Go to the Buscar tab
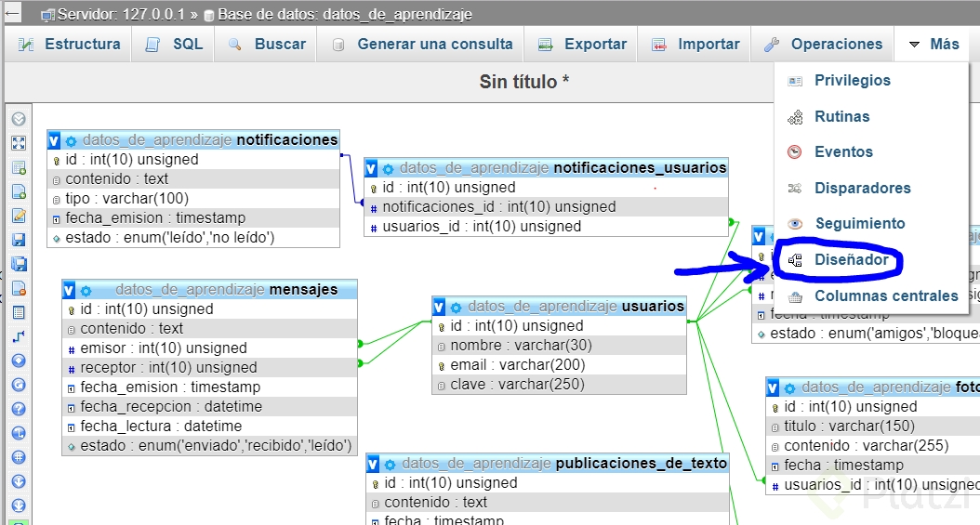 pyautogui.click(x=267, y=45)
